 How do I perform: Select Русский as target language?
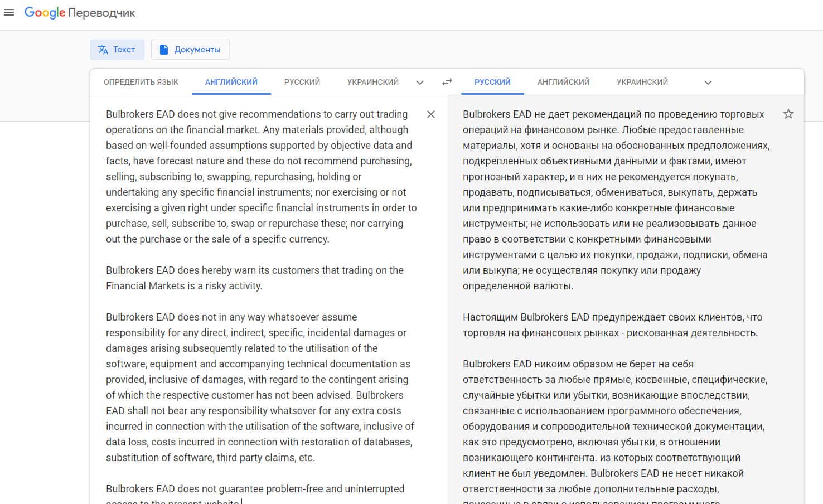(x=492, y=82)
